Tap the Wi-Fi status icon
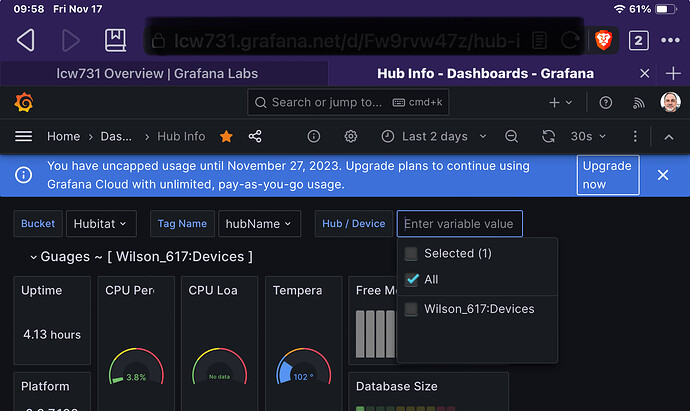The height and width of the screenshot is (411, 690). 619,9
